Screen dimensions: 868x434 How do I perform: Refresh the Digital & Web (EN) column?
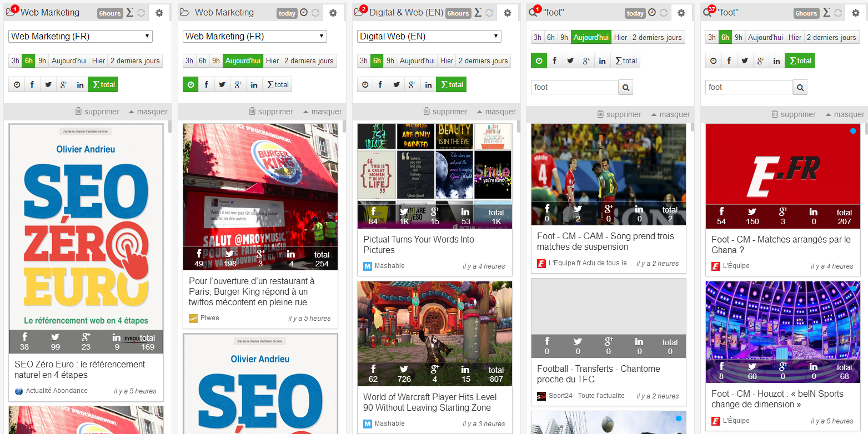pyautogui.click(x=489, y=13)
